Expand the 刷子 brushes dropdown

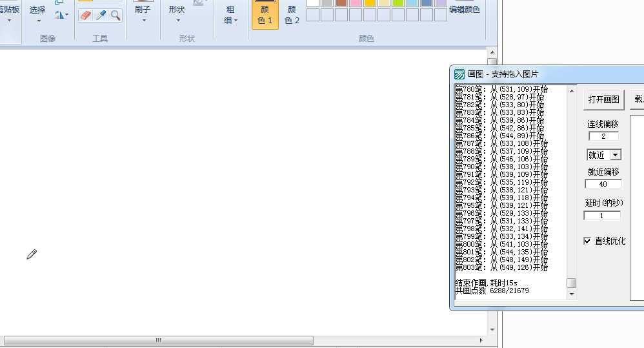[x=143, y=14]
